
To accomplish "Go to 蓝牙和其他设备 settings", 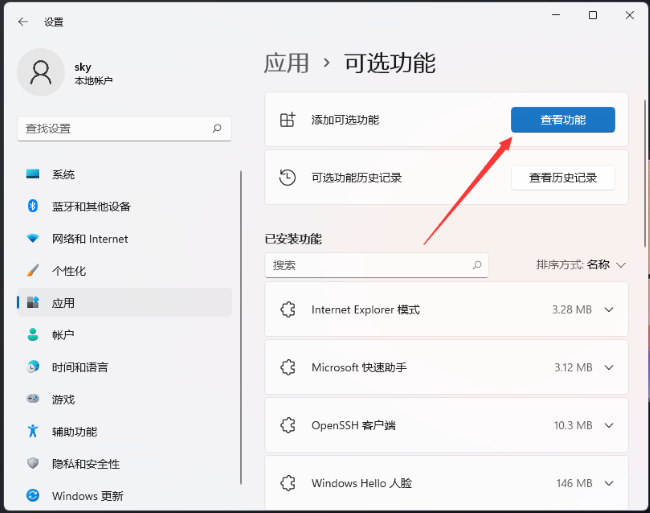I will click(124, 206).
